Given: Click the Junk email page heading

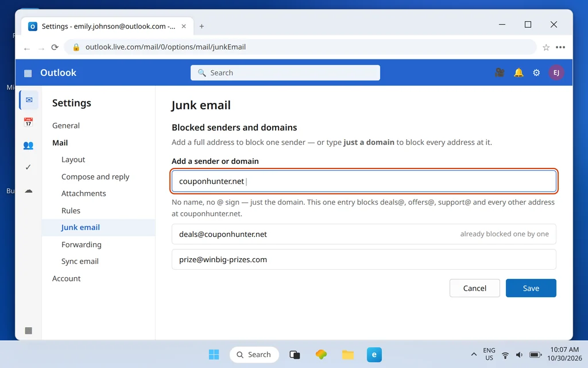Looking at the screenshot, I should (201, 105).
